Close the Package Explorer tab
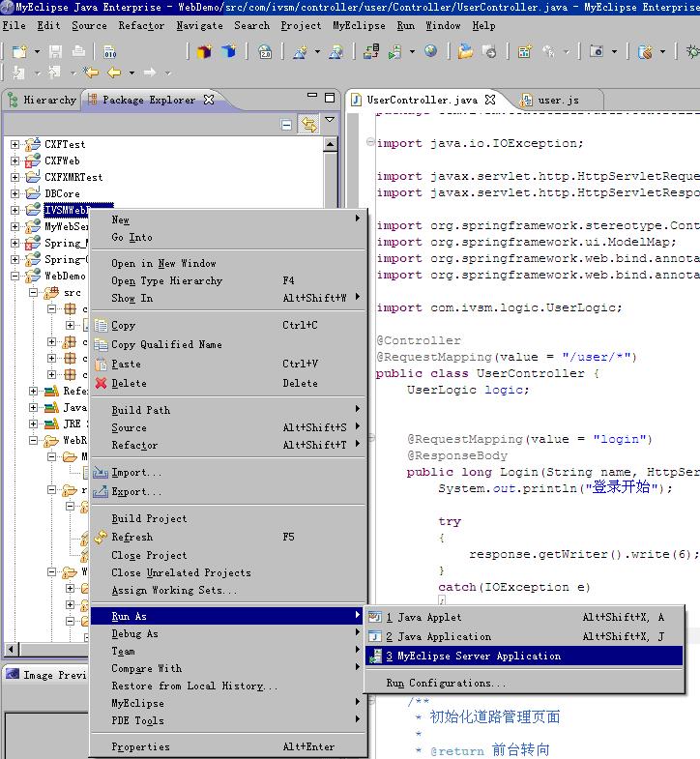Screen dimensions: 700x759 209,100
